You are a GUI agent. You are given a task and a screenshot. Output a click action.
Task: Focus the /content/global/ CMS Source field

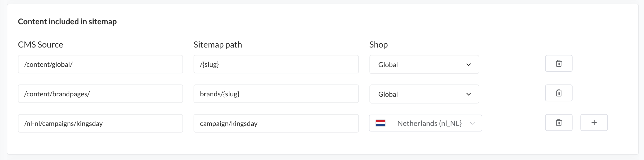pos(100,64)
